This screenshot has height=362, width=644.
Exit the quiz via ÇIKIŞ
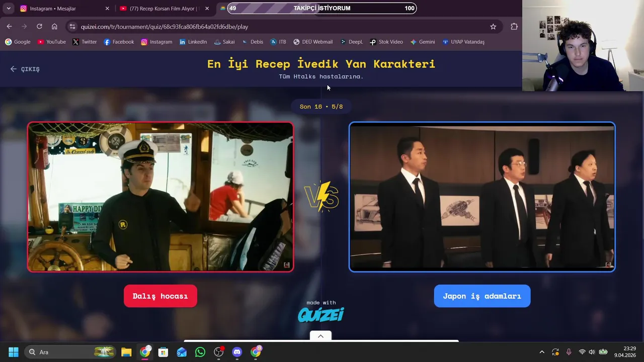point(25,69)
